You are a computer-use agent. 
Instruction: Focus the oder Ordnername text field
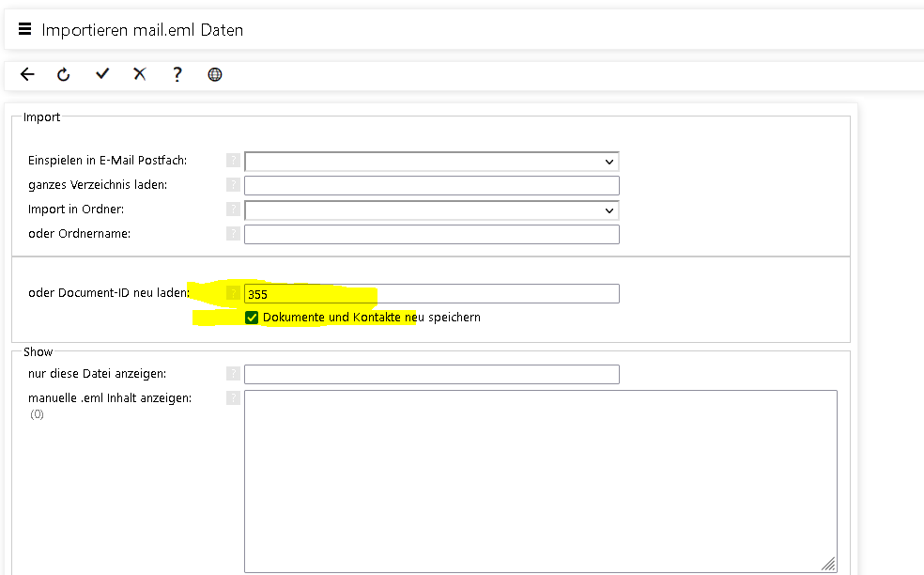431,234
